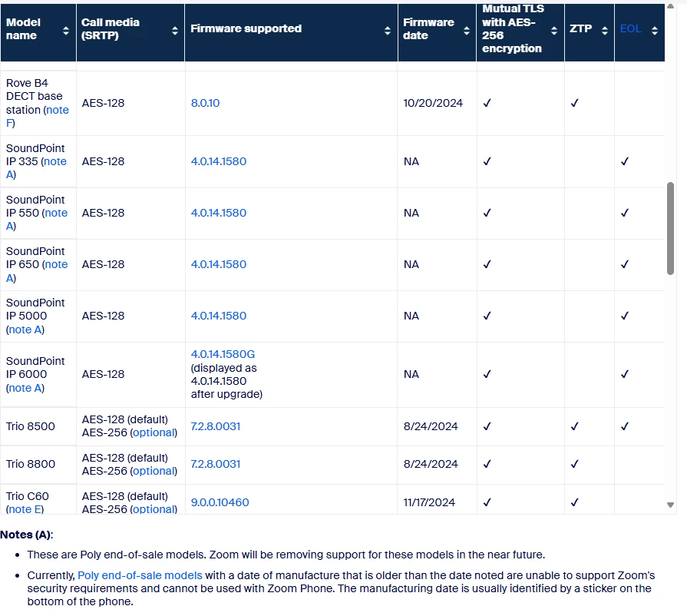
Task: Click Notes (A) heading
Action: pyautogui.click(x=26, y=535)
